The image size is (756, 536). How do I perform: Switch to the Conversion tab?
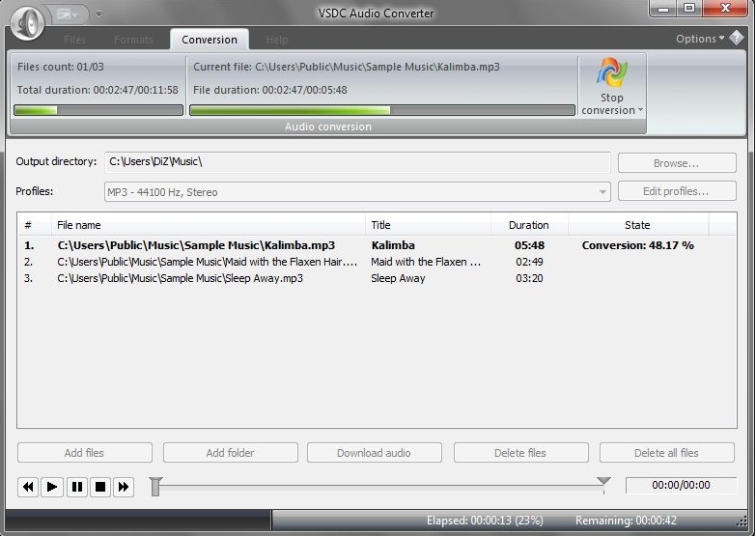(210, 40)
